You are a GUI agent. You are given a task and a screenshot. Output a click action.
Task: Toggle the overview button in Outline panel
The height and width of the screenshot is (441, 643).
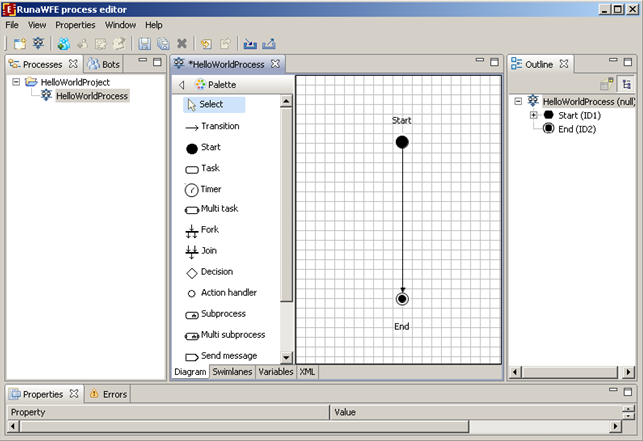(x=607, y=85)
